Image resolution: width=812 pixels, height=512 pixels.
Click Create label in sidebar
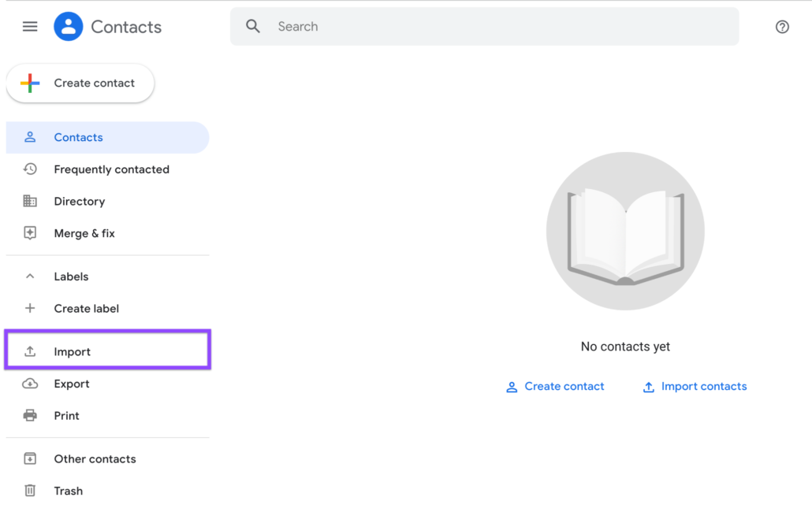[x=86, y=309]
